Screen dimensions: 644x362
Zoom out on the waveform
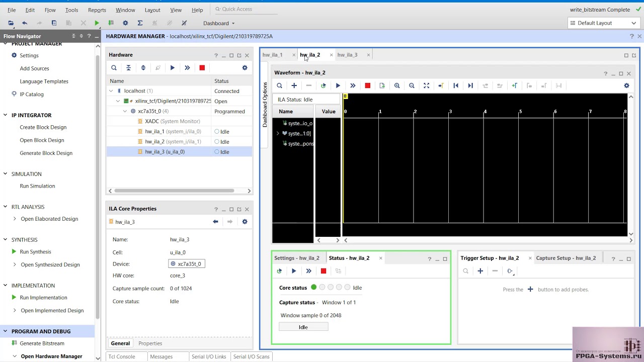tap(412, 85)
